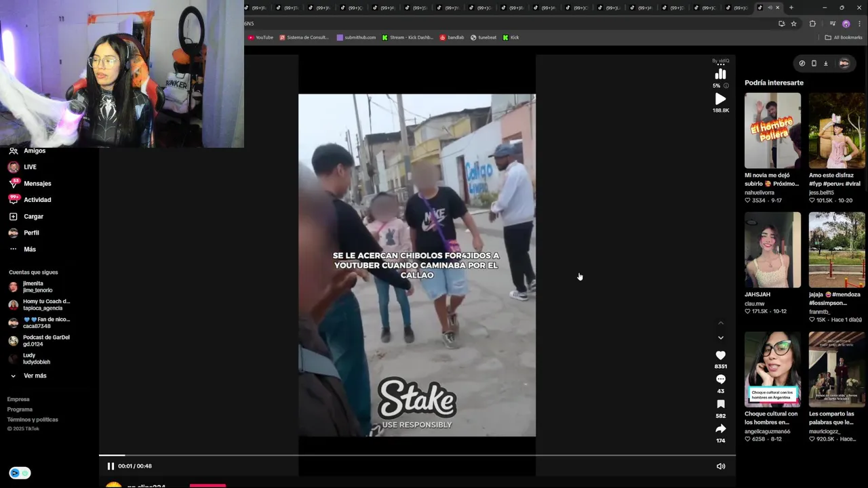Click the download icon in the top-right pill
This screenshot has width=868, height=488.
tap(825, 63)
